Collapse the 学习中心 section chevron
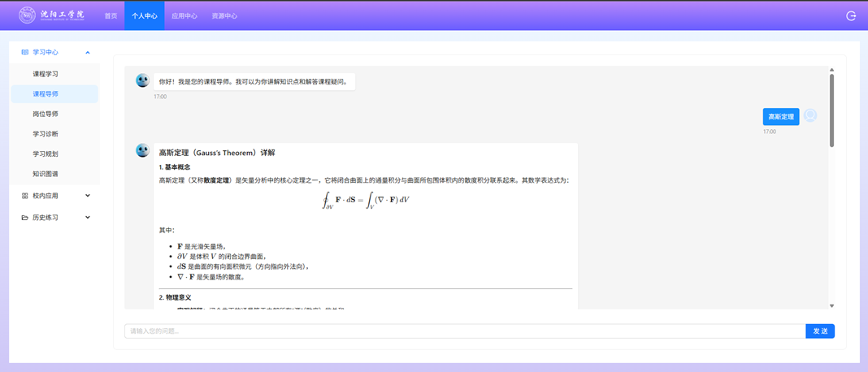The height and width of the screenshot is (372, 868). point(88,52)
